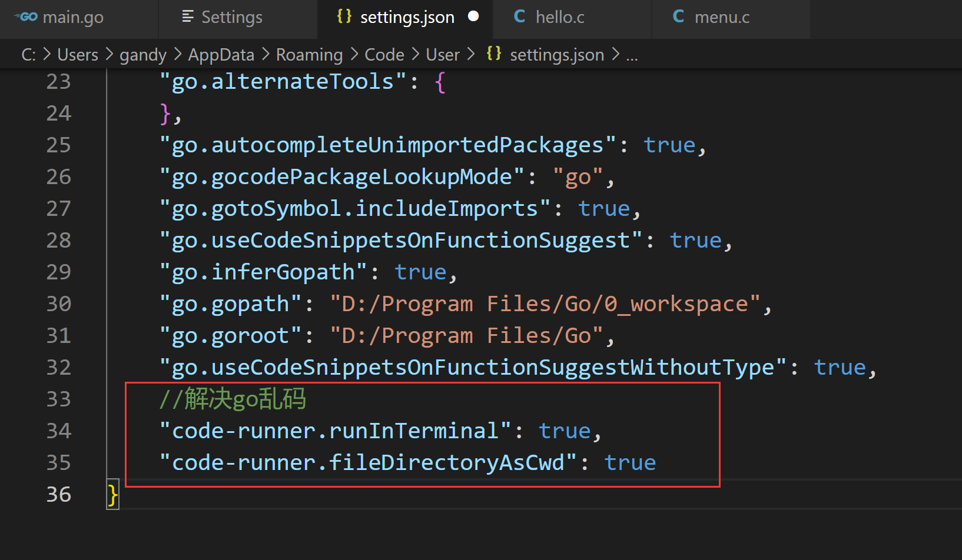Expand the Roaming breadcrumb segment
The image size is (962, 560).
pyautogui.click(x=309, y=55)
